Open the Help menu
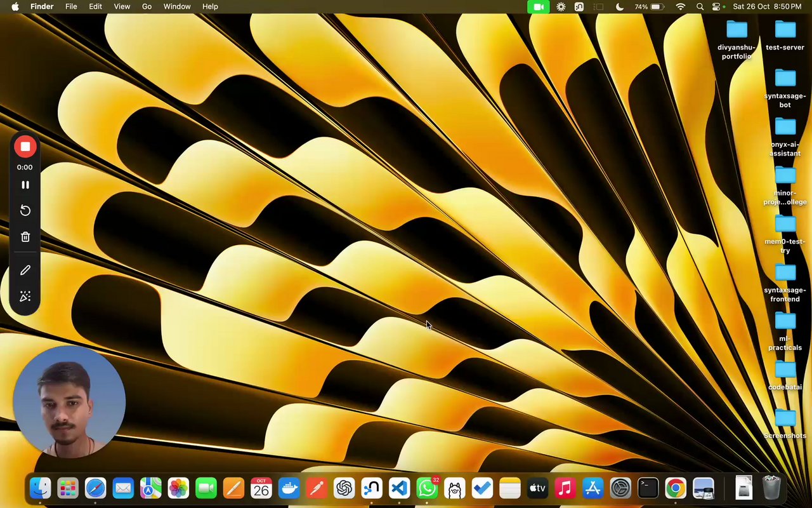 coord(210,6)
